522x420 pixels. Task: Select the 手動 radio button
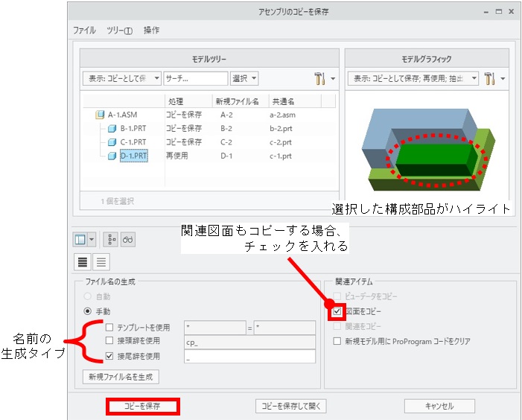88,311
